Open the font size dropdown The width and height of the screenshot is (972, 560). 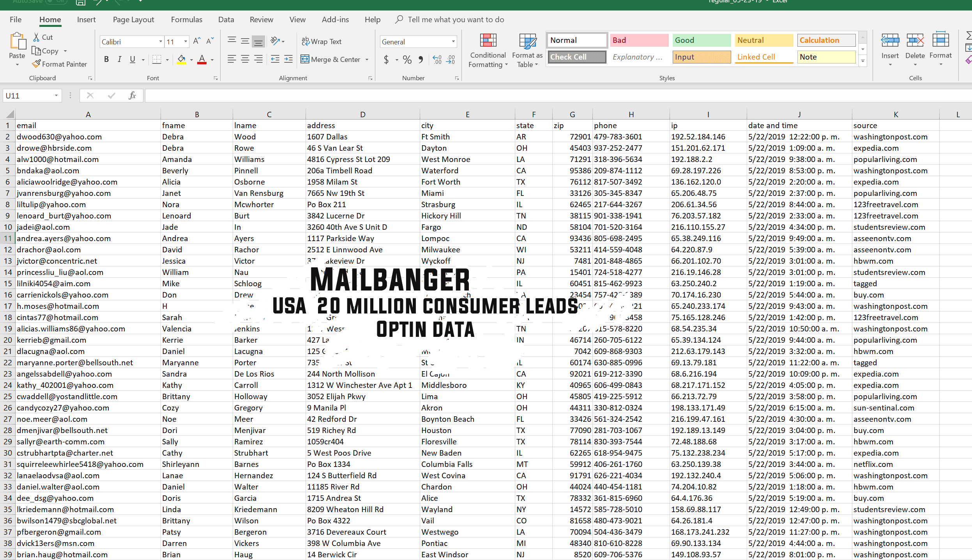186,41
